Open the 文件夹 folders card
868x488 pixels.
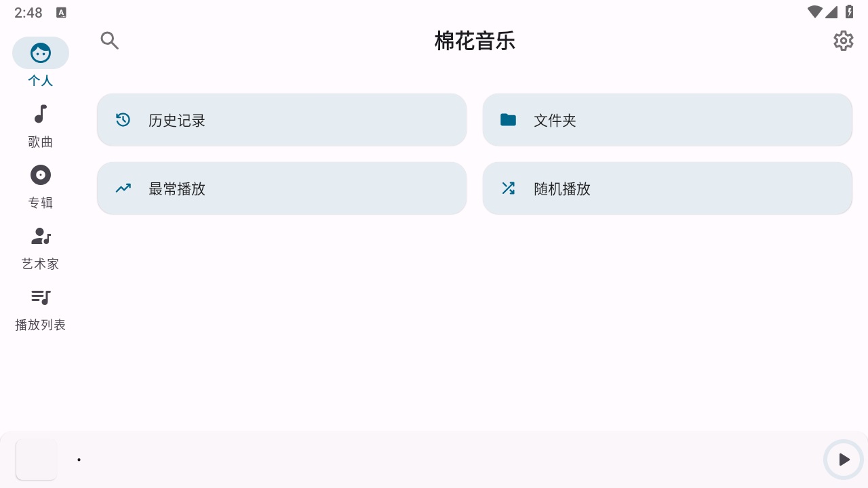[667, 119]
